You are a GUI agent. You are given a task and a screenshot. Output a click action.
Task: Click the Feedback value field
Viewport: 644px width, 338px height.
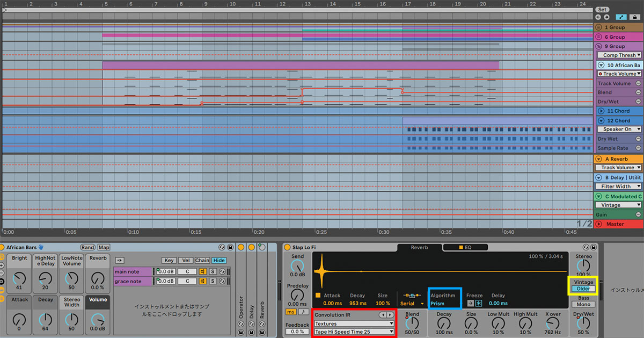click(296, 332)
